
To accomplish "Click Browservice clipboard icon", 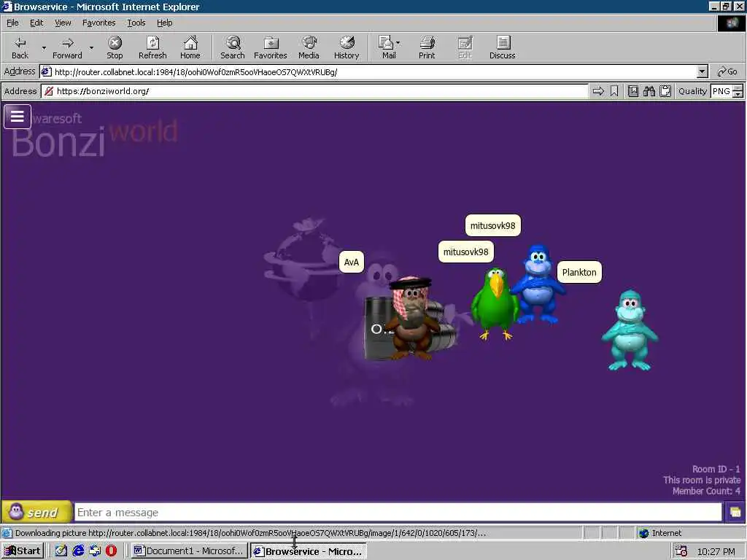I will click(x=665, y=91).
